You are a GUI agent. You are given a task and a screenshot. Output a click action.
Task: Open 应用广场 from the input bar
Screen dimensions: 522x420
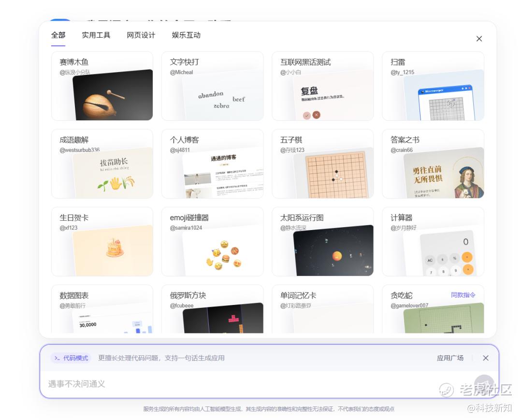[450, 358]
